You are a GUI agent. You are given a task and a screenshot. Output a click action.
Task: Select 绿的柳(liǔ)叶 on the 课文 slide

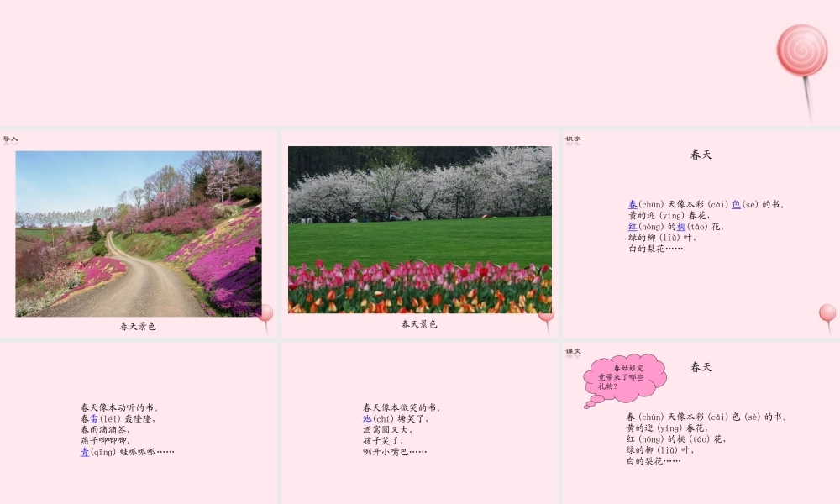tap(660, 450)
